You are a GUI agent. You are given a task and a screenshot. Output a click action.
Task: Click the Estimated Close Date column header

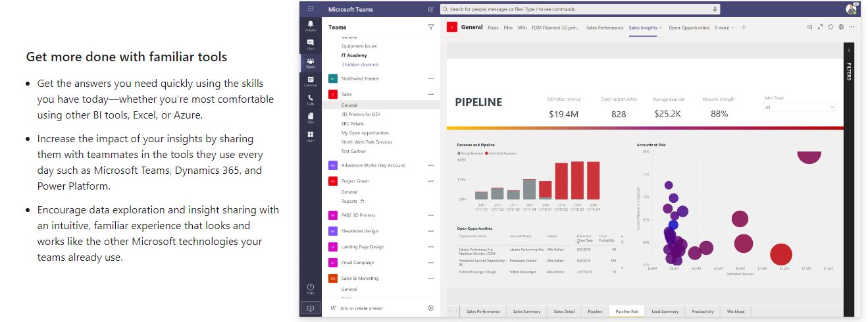(x=584, y=237)
